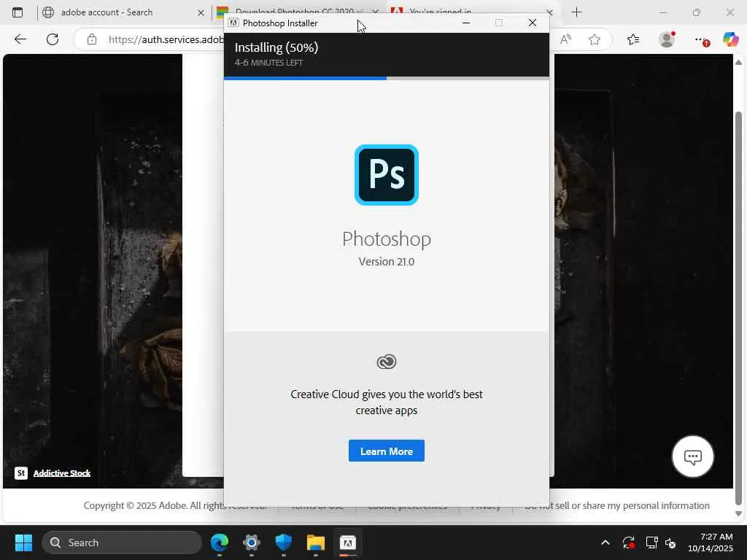Open the chat support bubble
Image resolution: width=747 pixels, height=560 pixels.
(x=693, y=456)
